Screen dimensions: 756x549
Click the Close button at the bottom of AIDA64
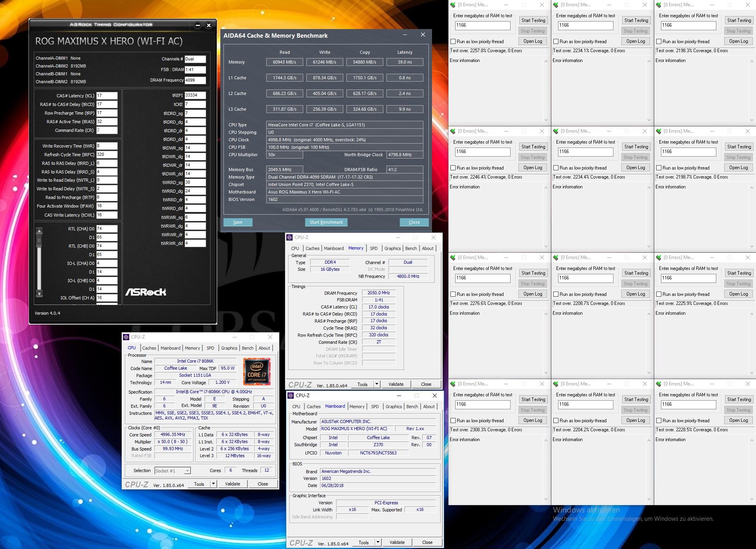[x=414, y=222]
